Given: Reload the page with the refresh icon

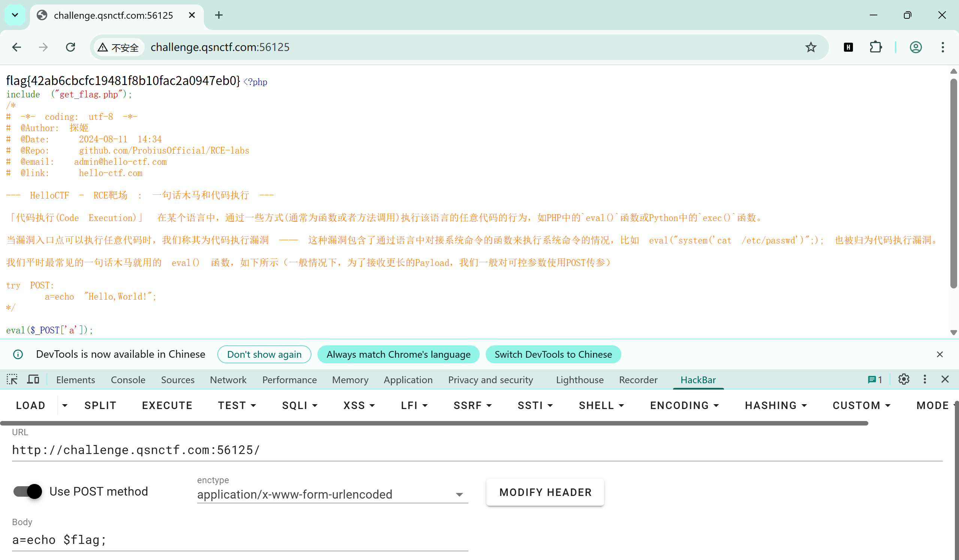Looking at the screenshot, I should coord(70,47).
